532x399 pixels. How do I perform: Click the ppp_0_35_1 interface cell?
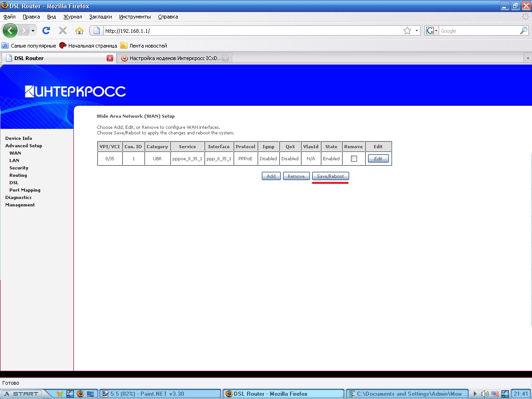[219, 158]
